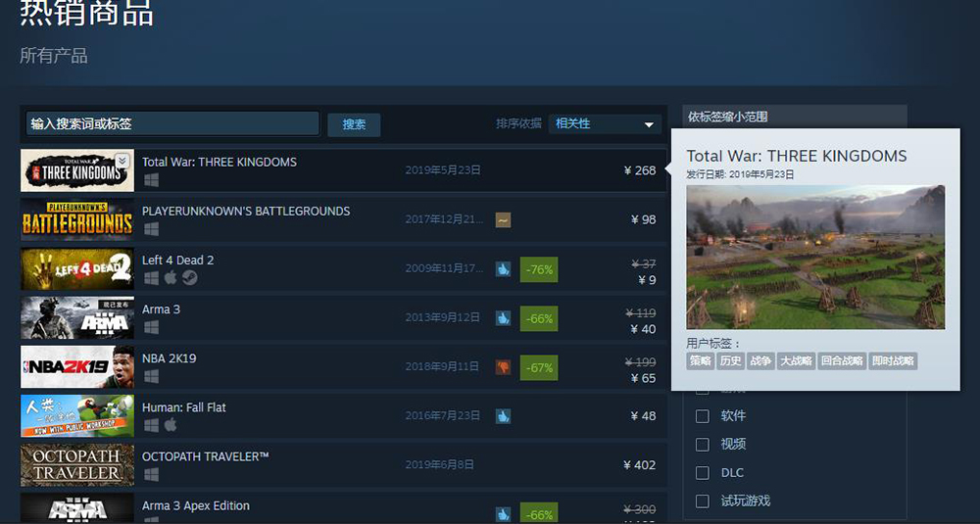Screen dimensions: 980x524
Task: Click Windows icon under OCTOPATH TRAVELER
Action: (x=151, y=475)
